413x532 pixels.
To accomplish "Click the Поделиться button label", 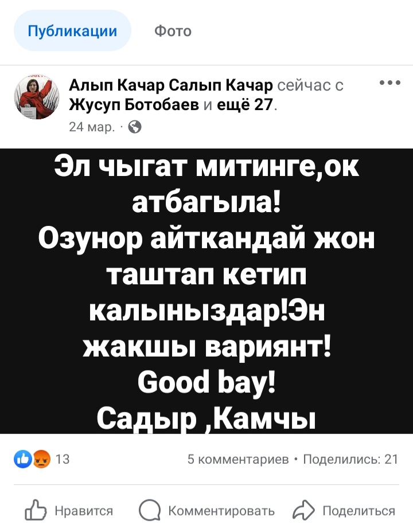I will pos(359,511).
